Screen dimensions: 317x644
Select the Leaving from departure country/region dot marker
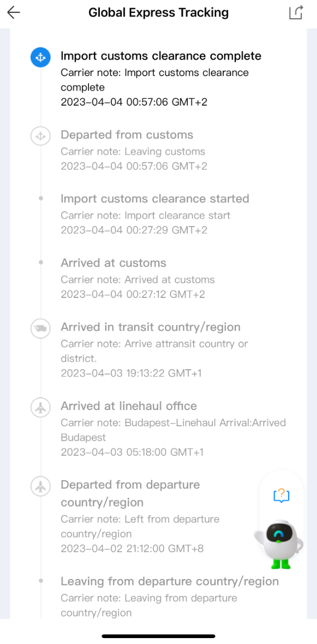click(41, 581)
